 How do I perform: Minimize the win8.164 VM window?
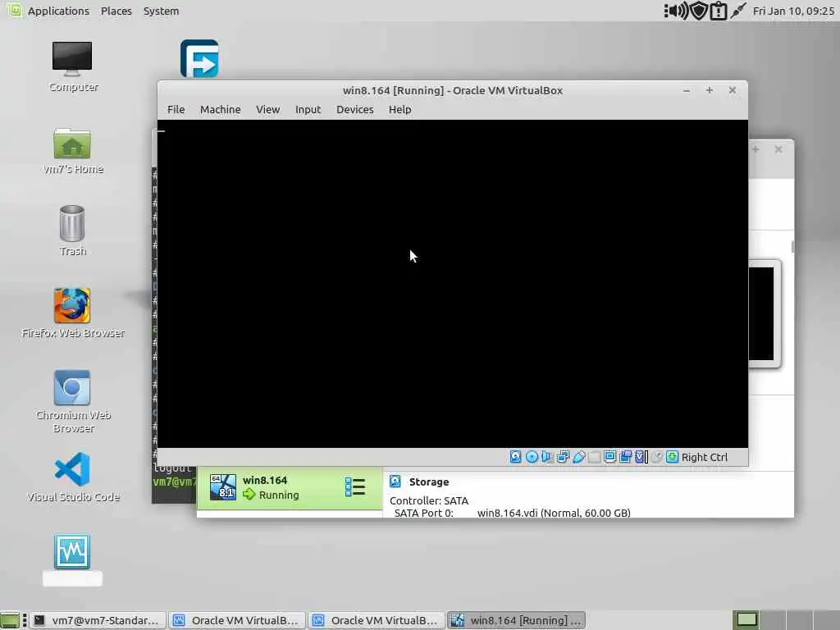(687, 90)
